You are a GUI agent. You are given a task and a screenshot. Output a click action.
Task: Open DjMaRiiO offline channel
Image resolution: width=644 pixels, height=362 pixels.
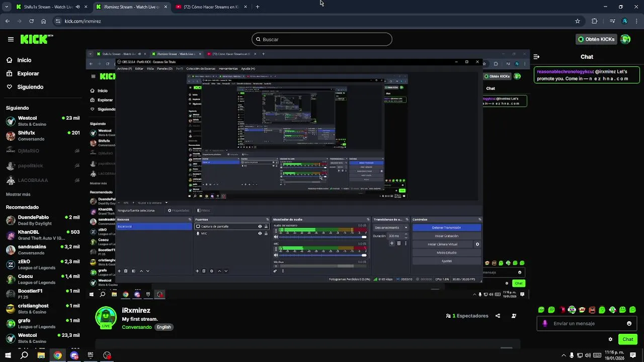(x=43, y=151)
